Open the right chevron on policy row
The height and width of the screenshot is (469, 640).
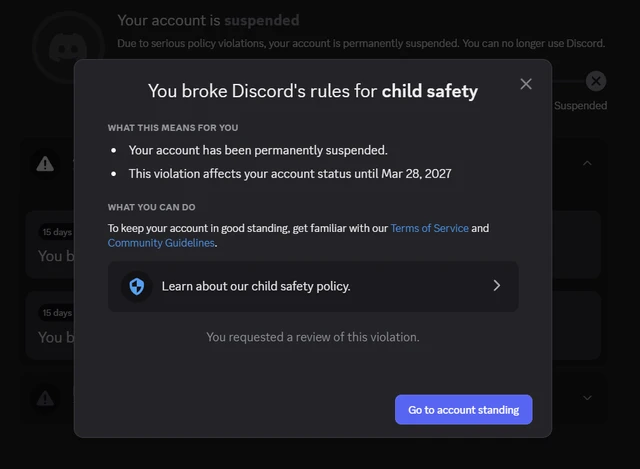point(496,286)
